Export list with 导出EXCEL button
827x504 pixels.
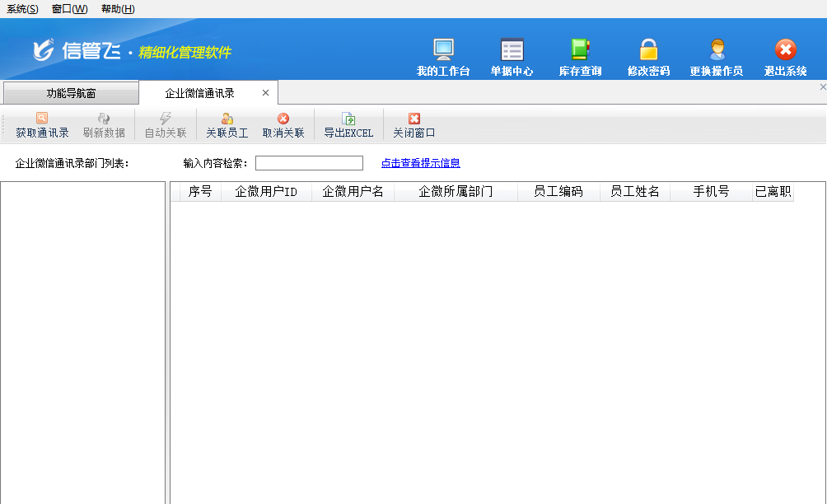pos(348,126)
